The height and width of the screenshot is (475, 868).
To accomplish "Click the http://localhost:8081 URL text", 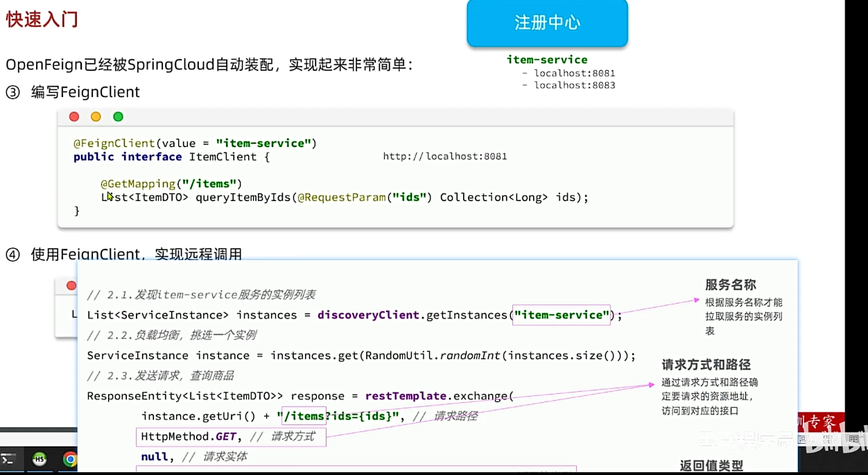I will 444,157.
